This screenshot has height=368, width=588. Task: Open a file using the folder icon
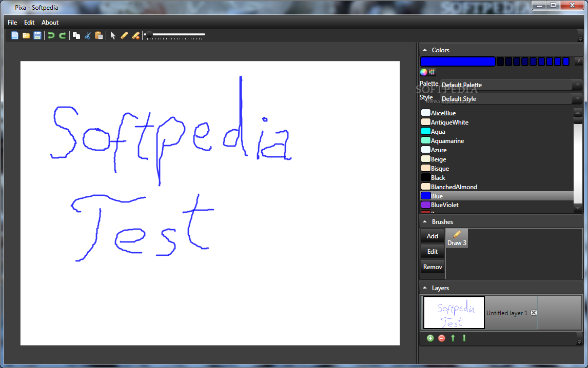click(26, 35)
